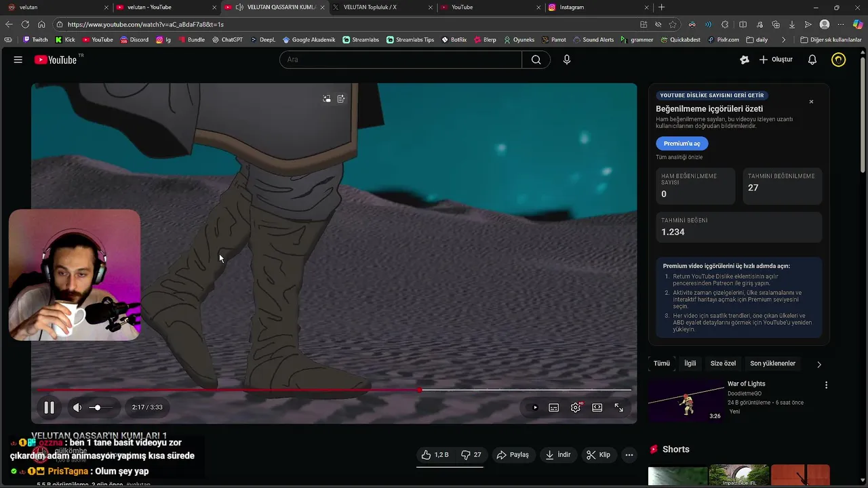
Task: Open the account avatar menu
Action: click(x=839, y=60)
